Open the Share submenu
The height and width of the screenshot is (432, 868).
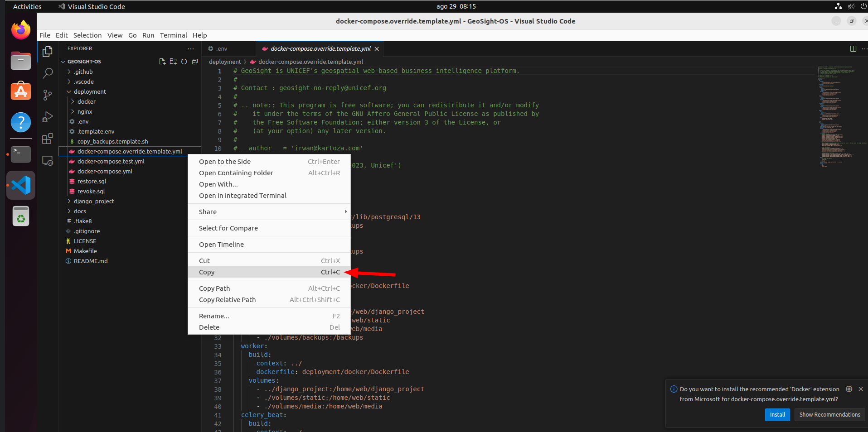(x=269, y=212)
